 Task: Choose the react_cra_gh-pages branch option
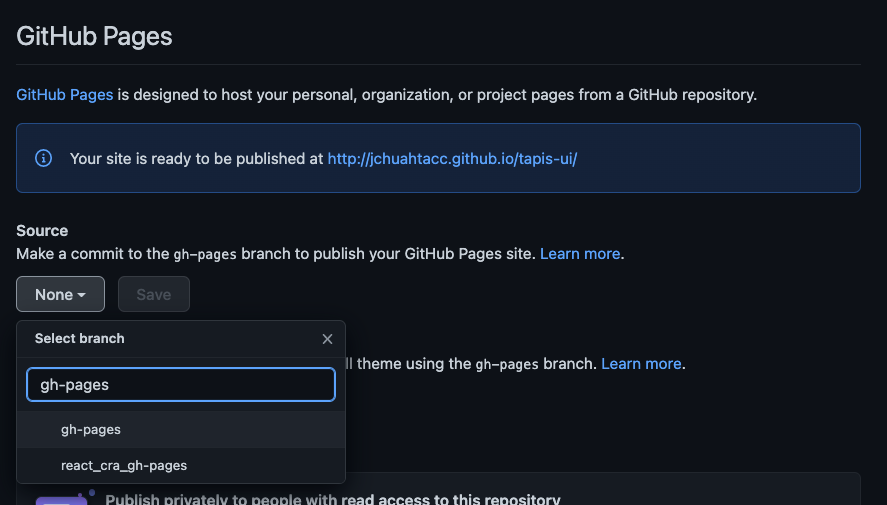coord(181,465)
